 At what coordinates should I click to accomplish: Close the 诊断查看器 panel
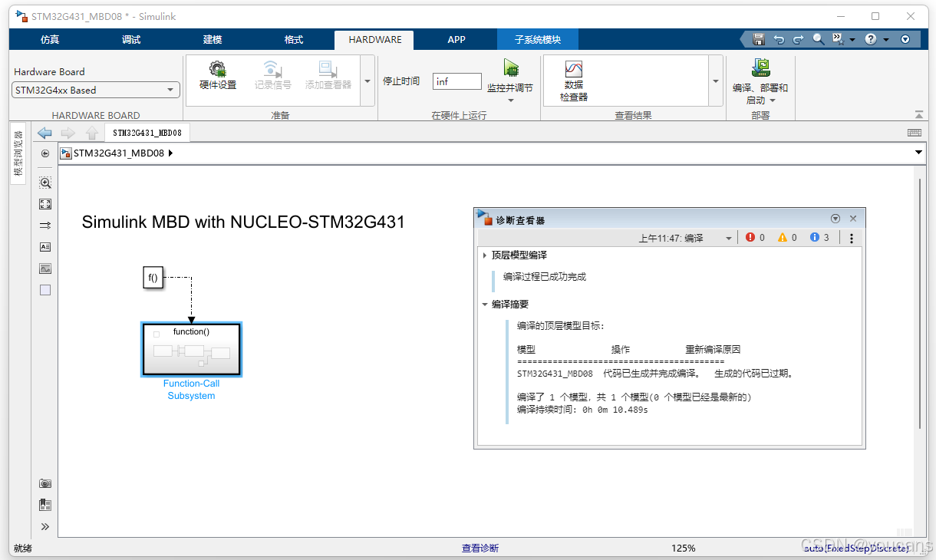[x=853, y=219]
